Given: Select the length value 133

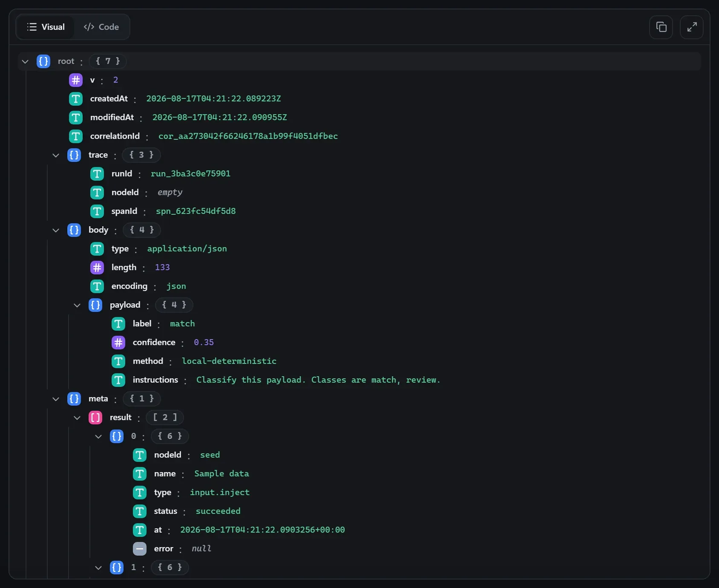Looking at the screenshot, I should pyautogui.click(x=162, y=268).
